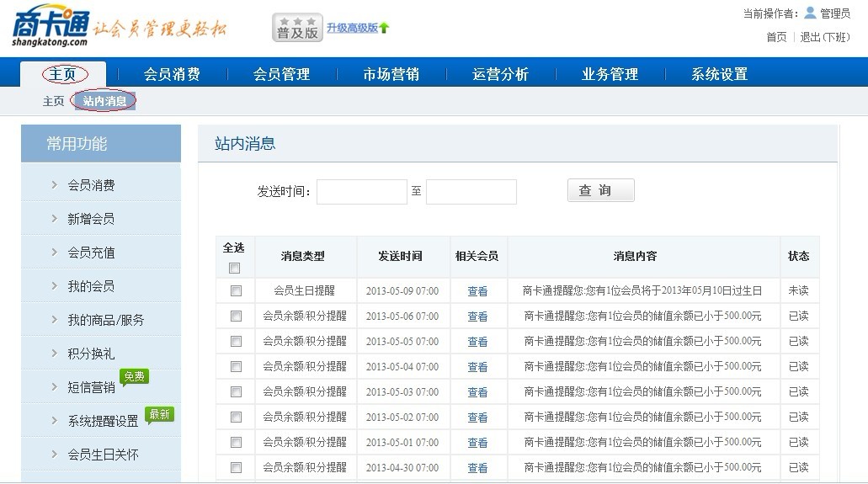Select checkbox for the 2013-05-06 message
Image resolution: width=868 pixels, height=484 pixels.
(x=236, y=316)
